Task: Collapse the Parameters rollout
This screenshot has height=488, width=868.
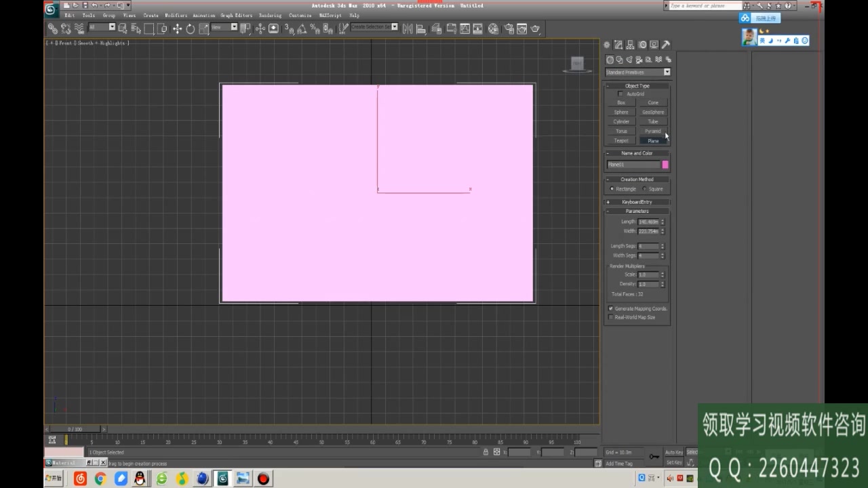Action: click(x=637, y=211)
